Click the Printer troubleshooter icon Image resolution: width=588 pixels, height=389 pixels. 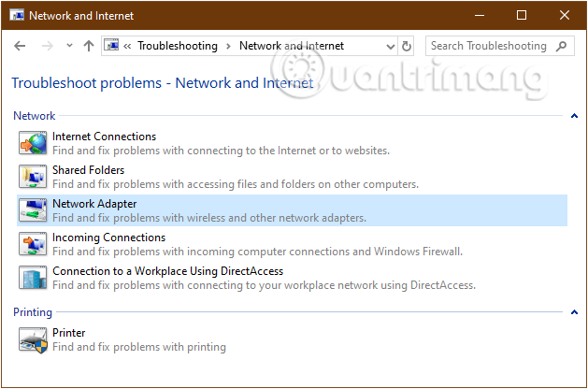(33, 339)
